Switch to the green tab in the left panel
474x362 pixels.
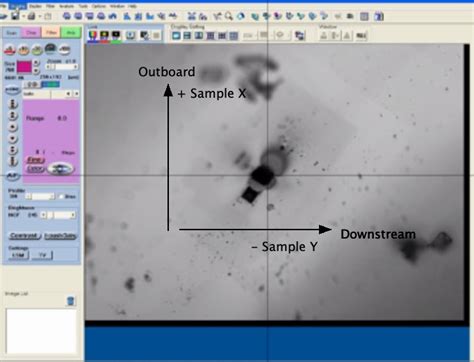71,32
